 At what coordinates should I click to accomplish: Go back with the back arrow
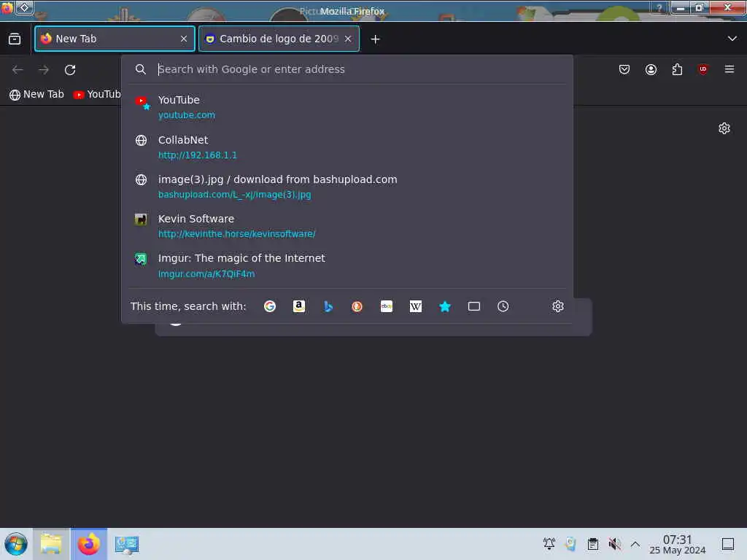coord(18,70)
